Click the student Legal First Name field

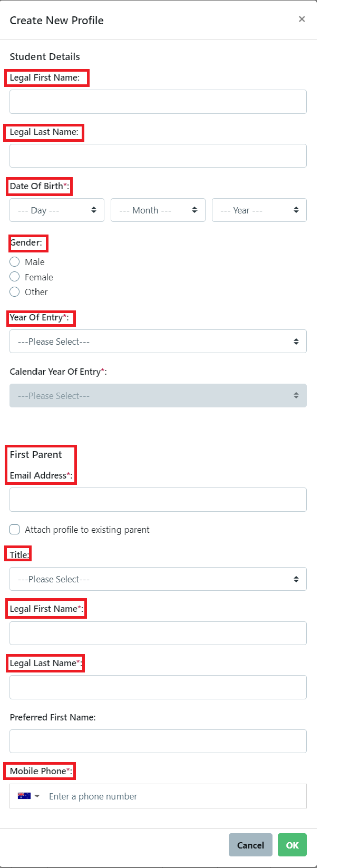(158, 101)
